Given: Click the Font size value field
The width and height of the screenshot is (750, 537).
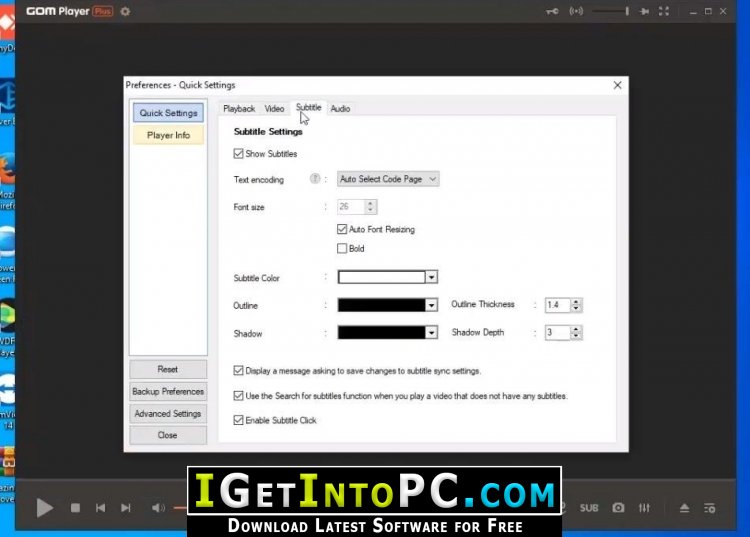Looking at the screenshot, I should [x=351, y=207].
